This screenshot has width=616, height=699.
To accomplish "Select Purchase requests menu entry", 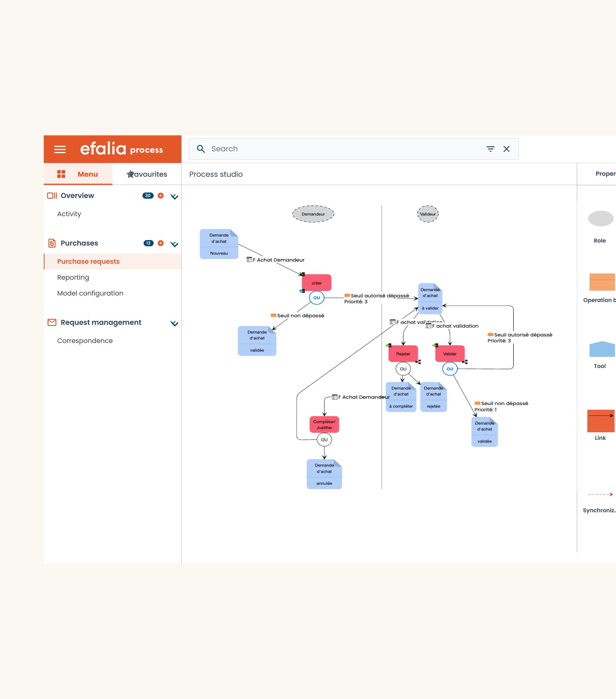I will click(x=112, y=262).
